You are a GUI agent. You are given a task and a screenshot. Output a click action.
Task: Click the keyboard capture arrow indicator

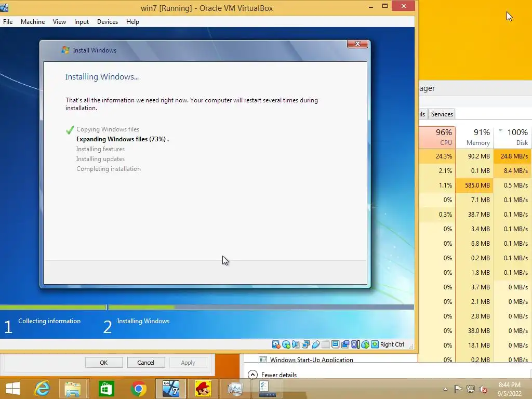(375, 345)
